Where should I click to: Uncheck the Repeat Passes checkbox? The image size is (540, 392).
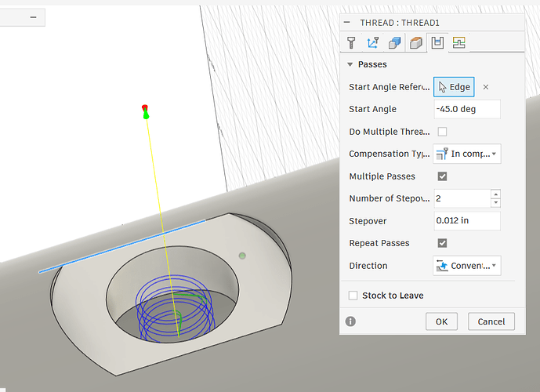point(442,243)
